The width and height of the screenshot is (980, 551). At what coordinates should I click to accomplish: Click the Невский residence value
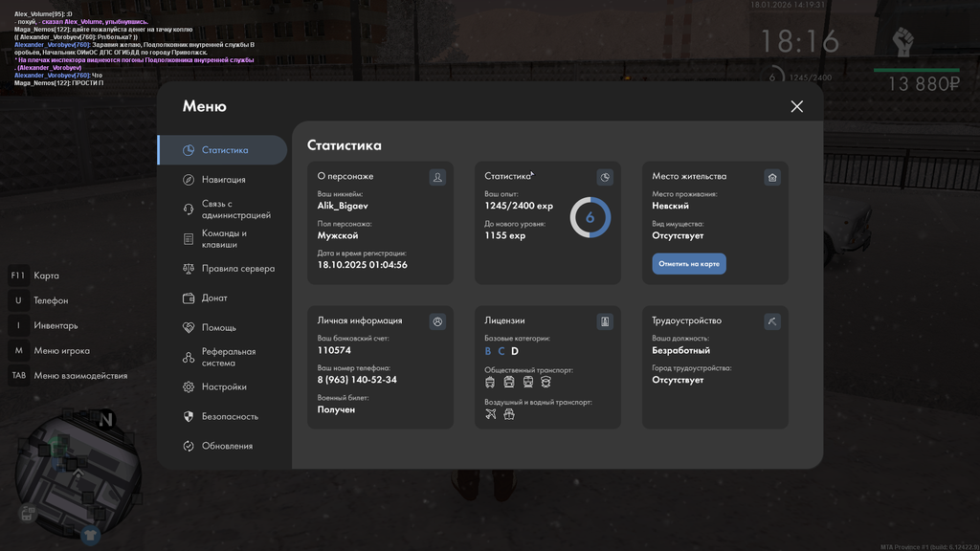click(670, 206)
